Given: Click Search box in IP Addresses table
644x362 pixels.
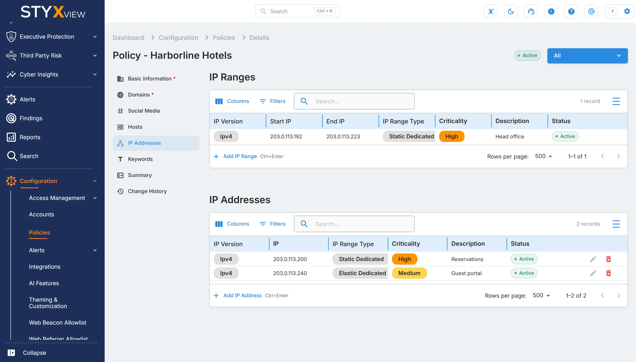Looking at the screenshot, I should click(354, 224).
